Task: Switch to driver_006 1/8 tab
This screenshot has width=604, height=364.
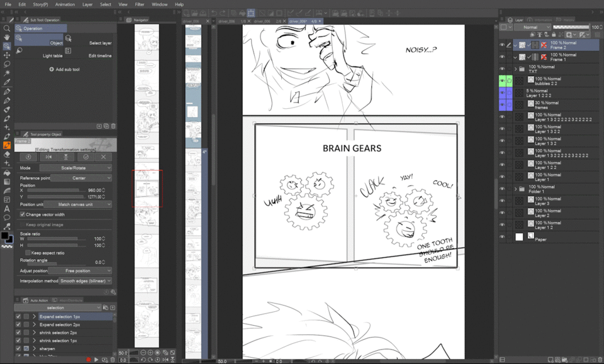Action: coord(232,21)
